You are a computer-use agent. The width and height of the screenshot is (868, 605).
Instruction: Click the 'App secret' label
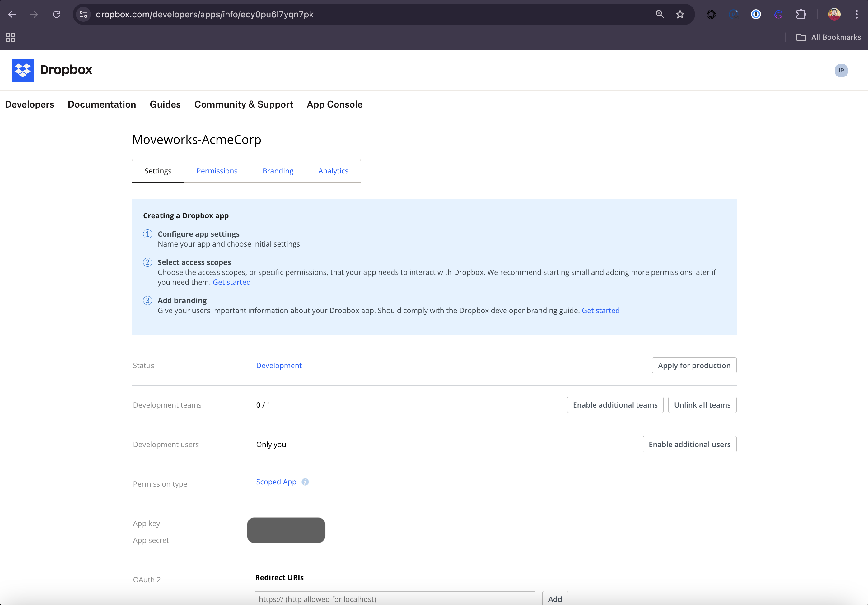click(x=151, y=540)
